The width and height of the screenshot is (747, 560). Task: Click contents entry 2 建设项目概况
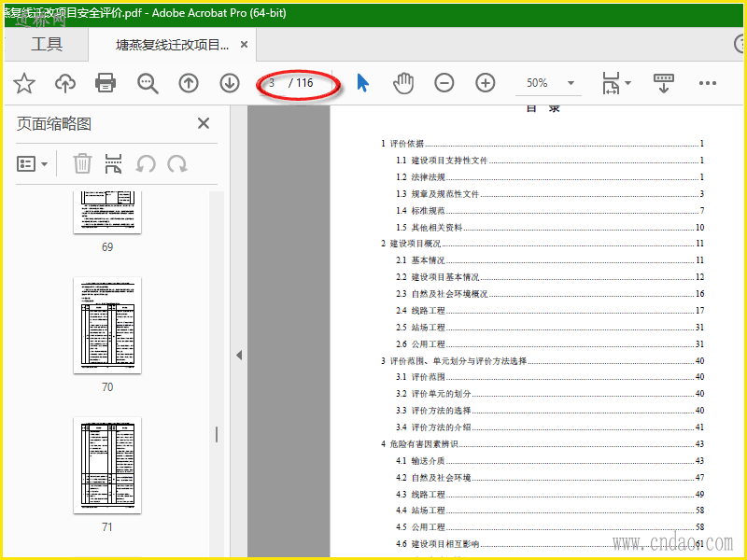click(x=543, y=244)
